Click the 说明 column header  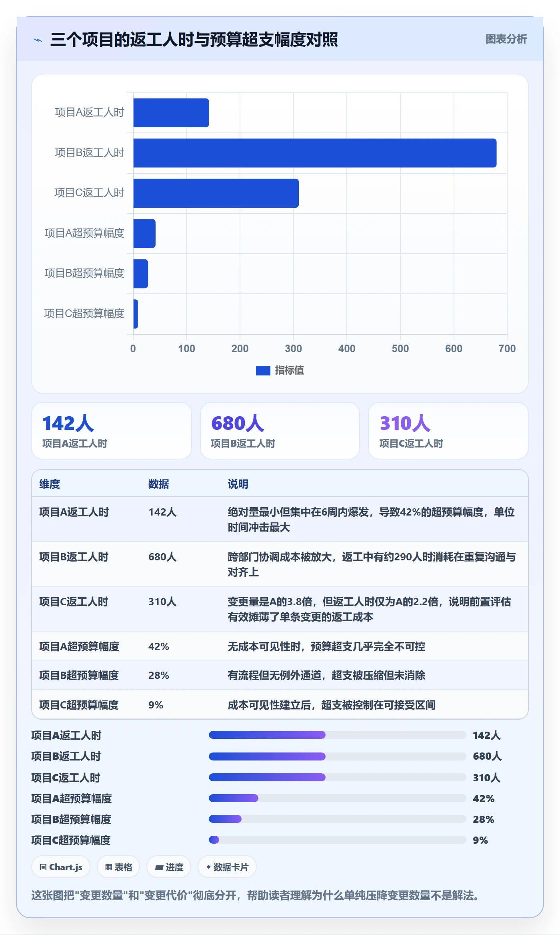coord(238,484)
